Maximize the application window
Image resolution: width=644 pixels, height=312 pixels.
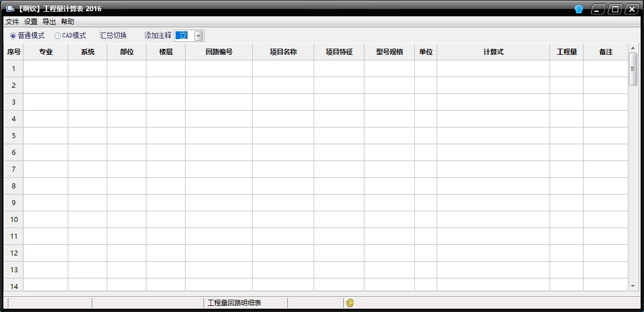pos(615,9)
